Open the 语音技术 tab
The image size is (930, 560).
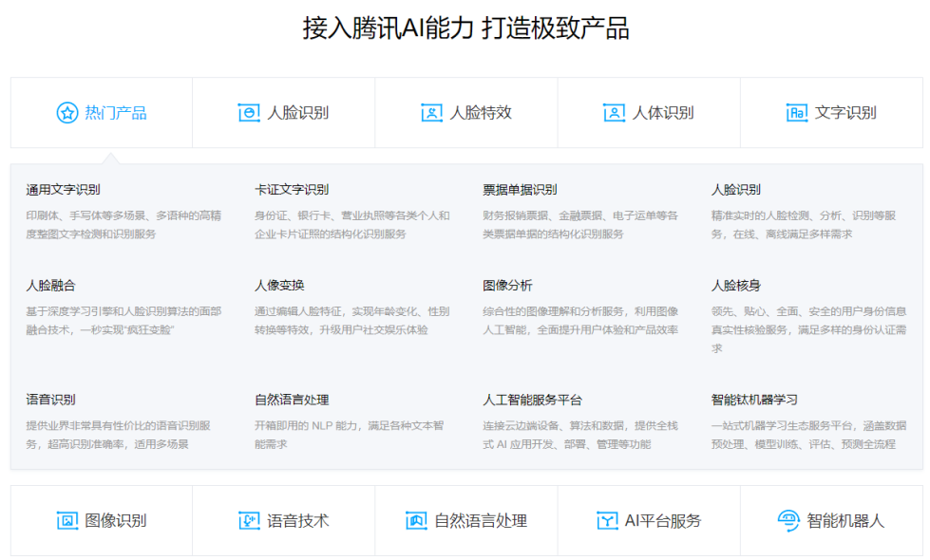coord(283,521)
